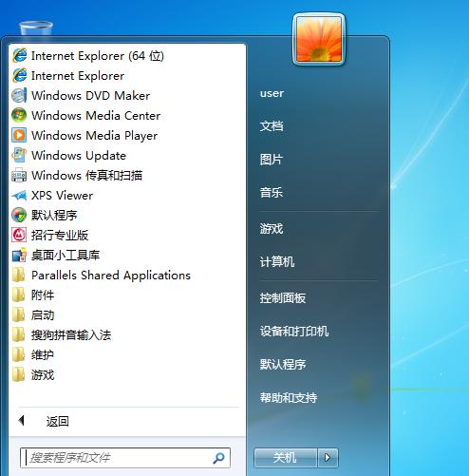Viewport: 469px width, 476px height.
Task: Click the 关机 shutdown button
Action: click(x=286, y=458)
